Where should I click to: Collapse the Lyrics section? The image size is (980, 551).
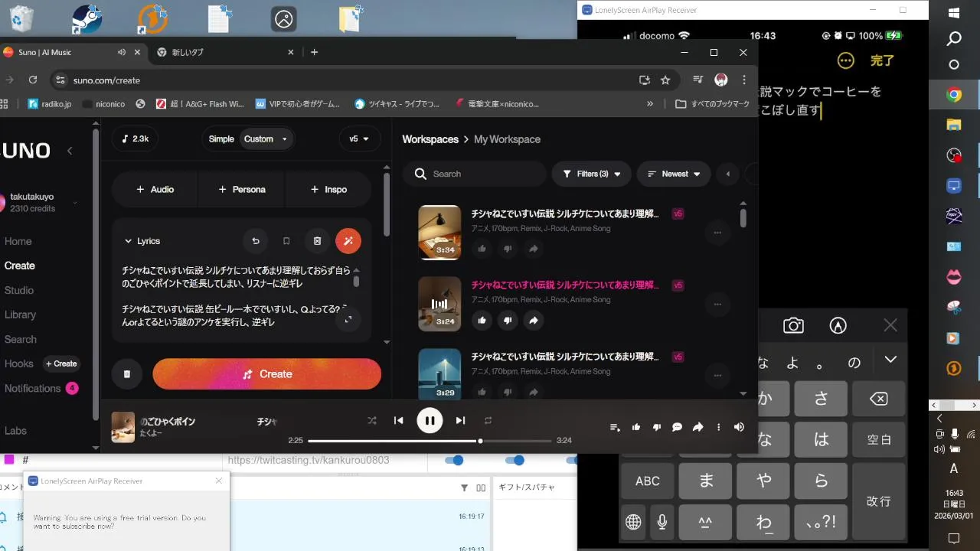(x=142, y=241)
